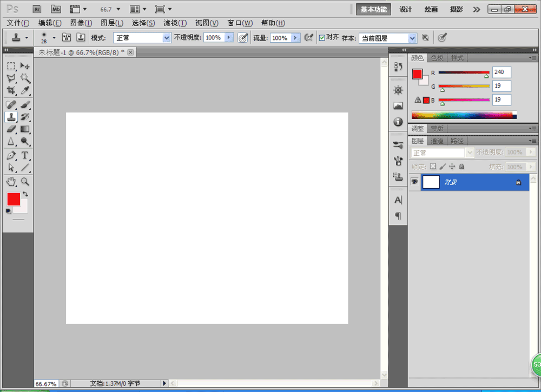Open the screen mode dropdown

pos(163,9)
